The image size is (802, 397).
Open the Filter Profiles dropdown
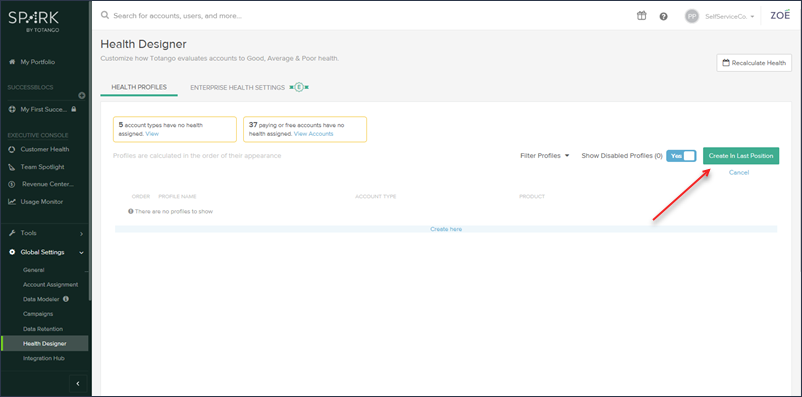coord(545,156)
